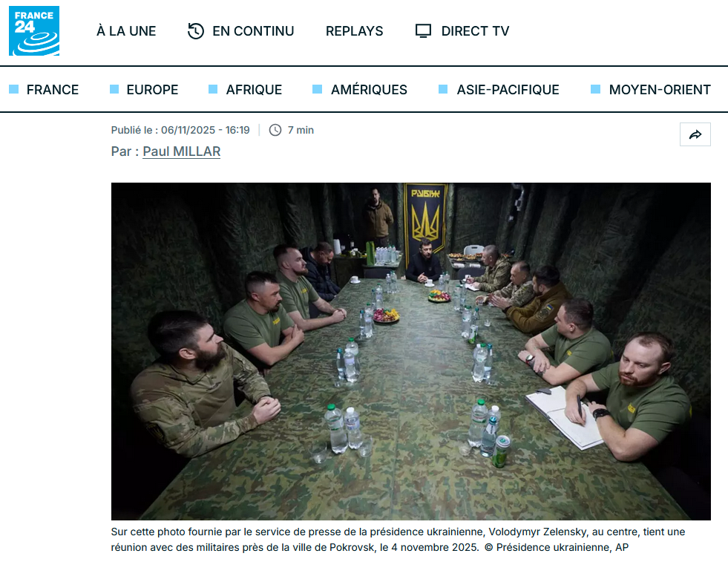Click the blue square next to France
728x562 pixels.
coord(14,89)
